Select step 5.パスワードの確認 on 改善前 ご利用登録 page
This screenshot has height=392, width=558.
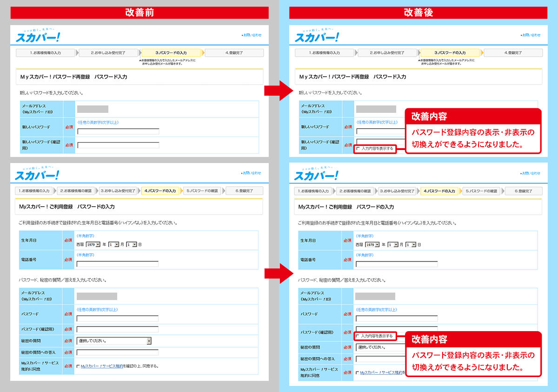(202, 191)
